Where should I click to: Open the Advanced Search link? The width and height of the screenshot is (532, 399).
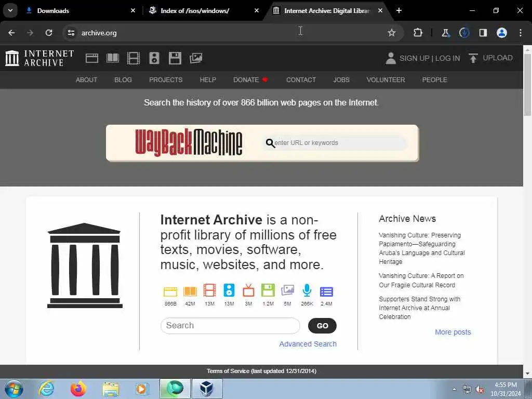(308, 344)
